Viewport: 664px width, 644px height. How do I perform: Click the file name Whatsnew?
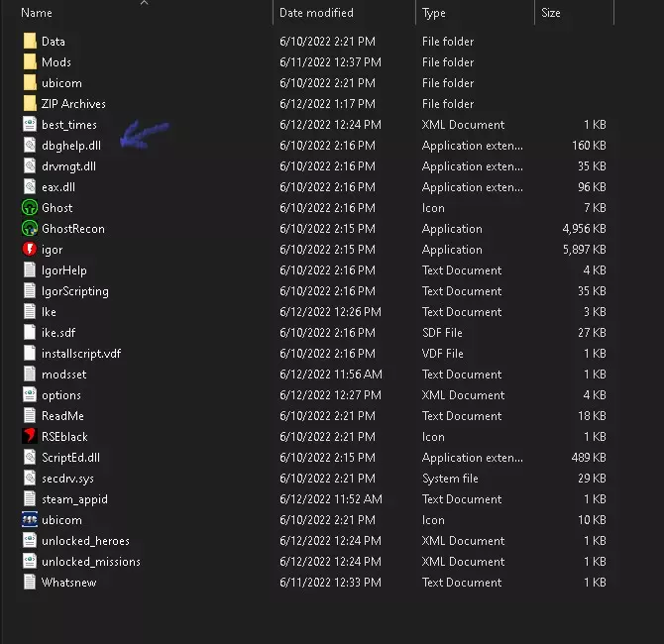click(x=69, y=583)
